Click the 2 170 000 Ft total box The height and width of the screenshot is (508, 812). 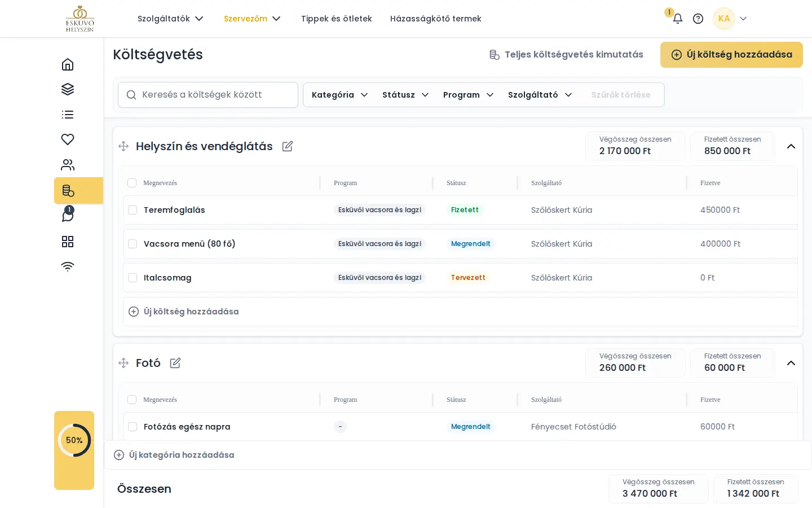click(636, 146)
